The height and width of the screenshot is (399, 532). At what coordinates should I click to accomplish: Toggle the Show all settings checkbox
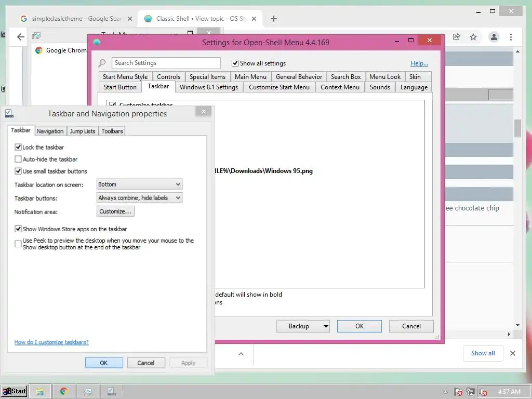[x=235, y=63]
